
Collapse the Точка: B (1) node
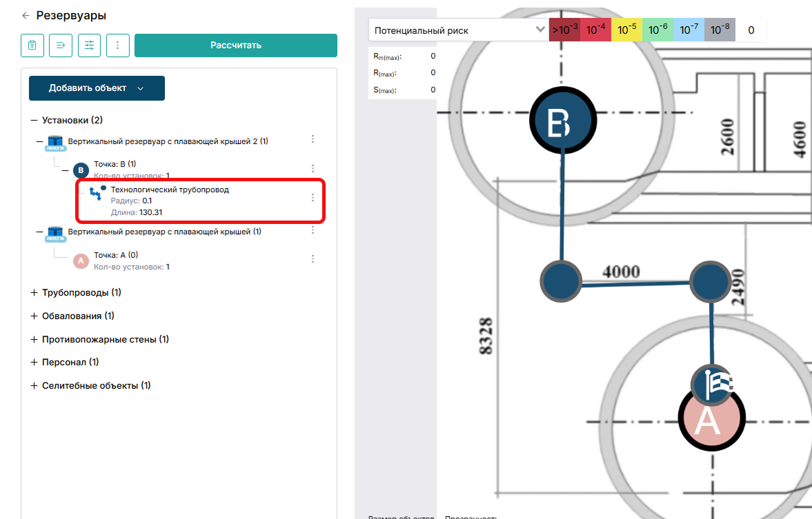click(x=66, y=170)
